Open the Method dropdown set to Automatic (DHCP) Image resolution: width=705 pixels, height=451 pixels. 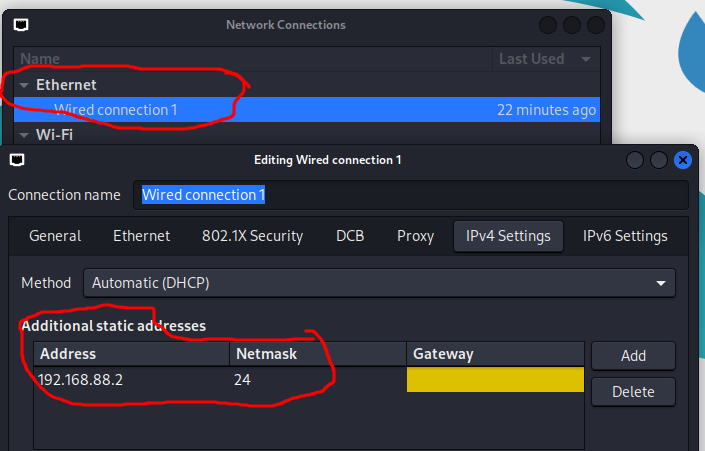[x=379, y=283]
